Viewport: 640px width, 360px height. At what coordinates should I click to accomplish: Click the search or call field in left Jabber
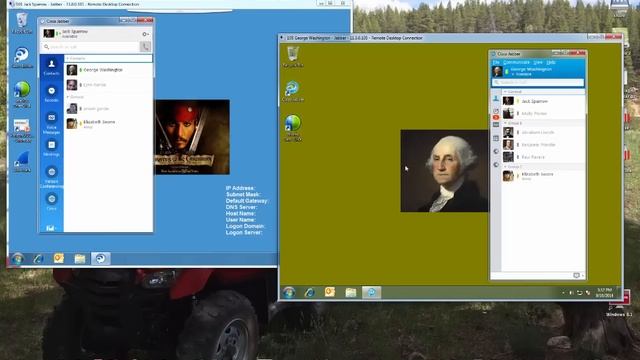[91, 47]
